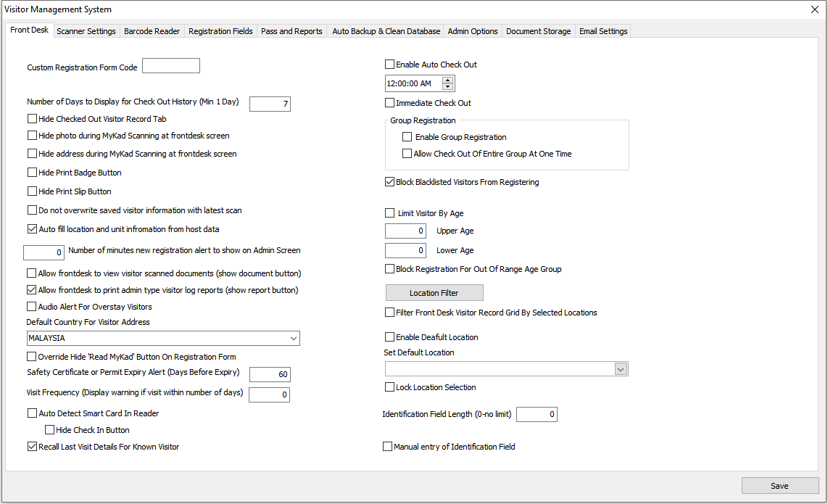Screen dimensions: 828x504
Task: Enable Manual entry of Identification Field
Action: click(387, 447)
